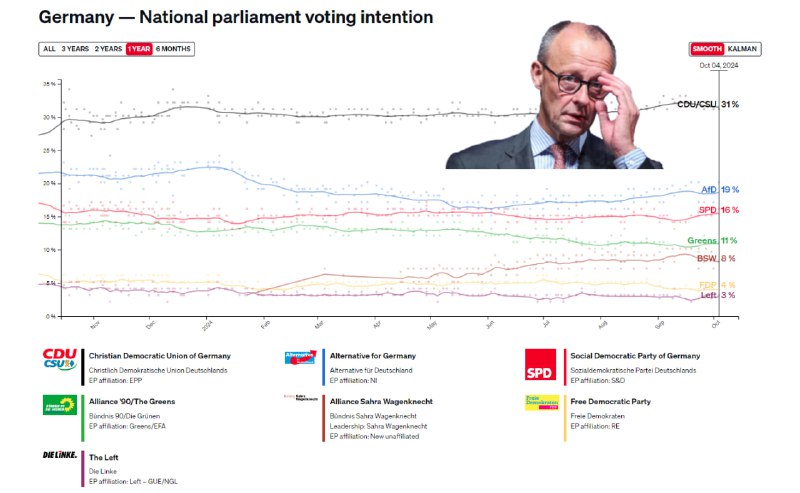Screen dimensions: 800x493
Task: Select the 3 YEARS range option
Action: [75, 49]
